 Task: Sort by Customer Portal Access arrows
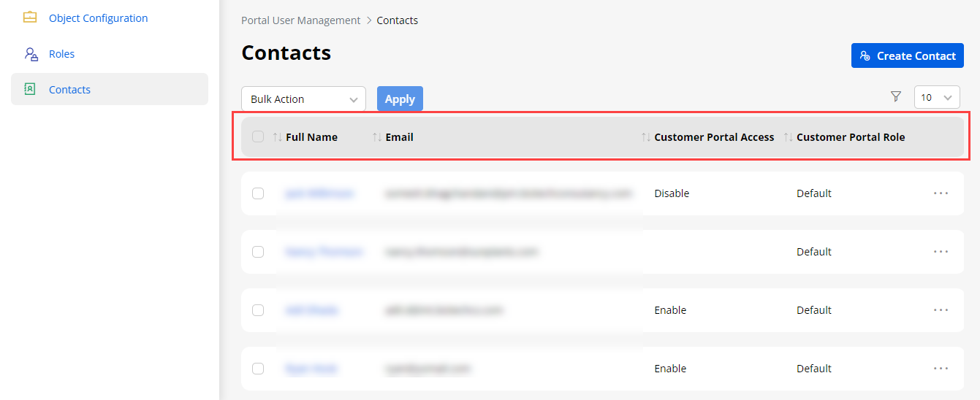[646, 137]
